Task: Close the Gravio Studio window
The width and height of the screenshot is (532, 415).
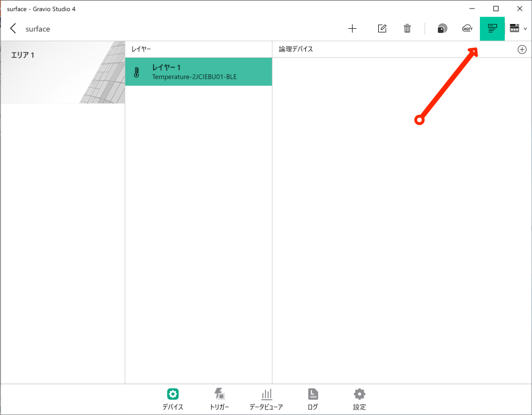Action: click(520, 9)
